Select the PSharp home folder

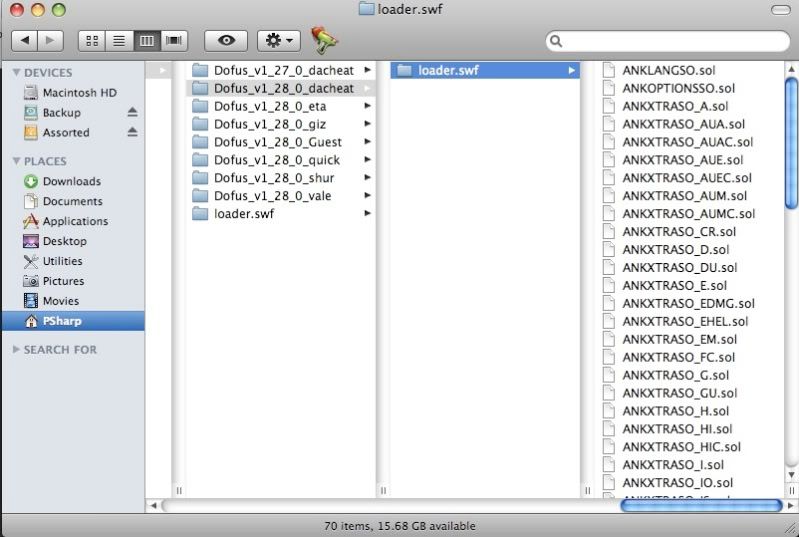[x=73, y=321]
